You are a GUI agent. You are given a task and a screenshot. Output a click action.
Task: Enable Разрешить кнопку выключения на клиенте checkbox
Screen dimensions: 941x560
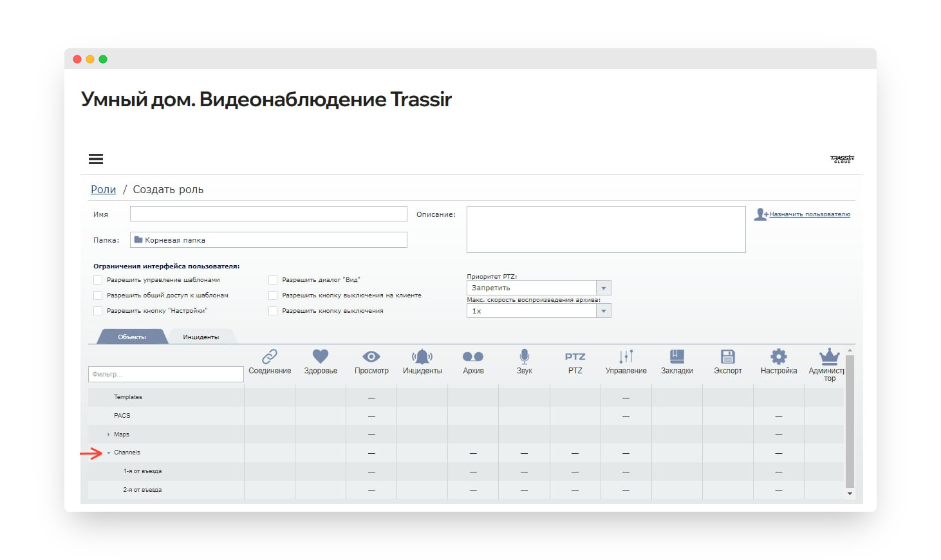(273, 295)
